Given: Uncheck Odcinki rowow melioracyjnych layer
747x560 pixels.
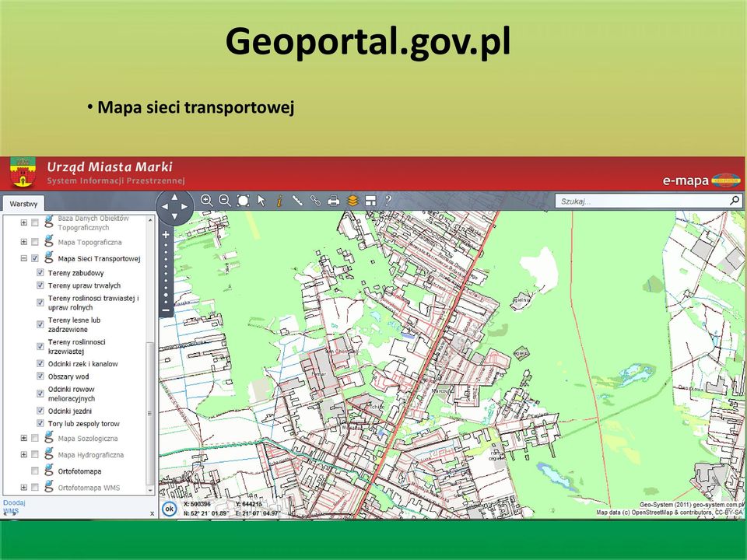Looking at the screenshot, I should point(40,394).
